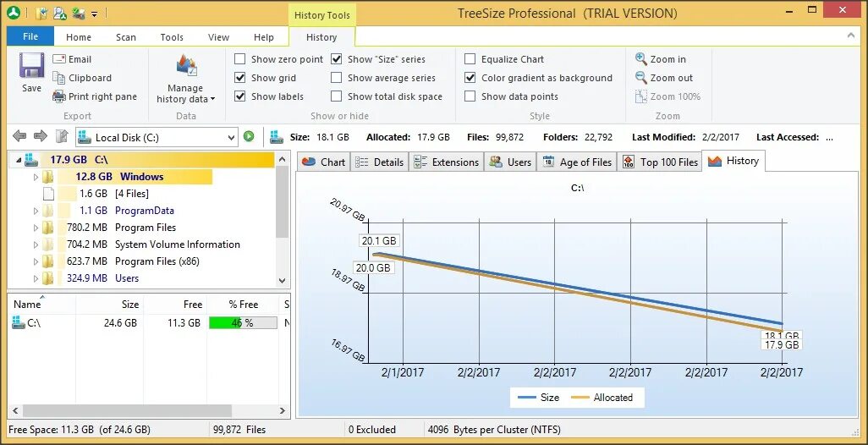Enable the Show total disk space checkbox
The width and height of the screenshot is (868, 445).
(337, 96)
